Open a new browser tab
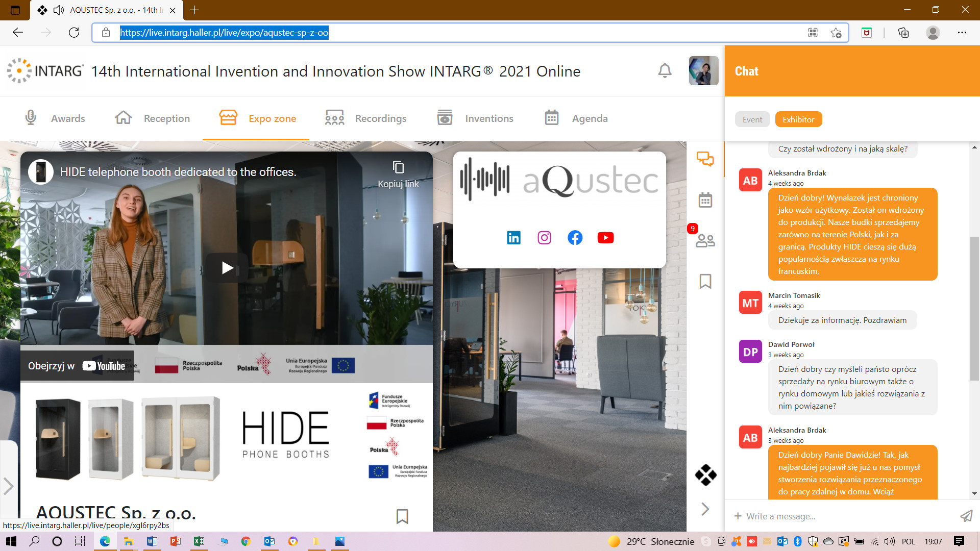 click(x=194, y=10)
